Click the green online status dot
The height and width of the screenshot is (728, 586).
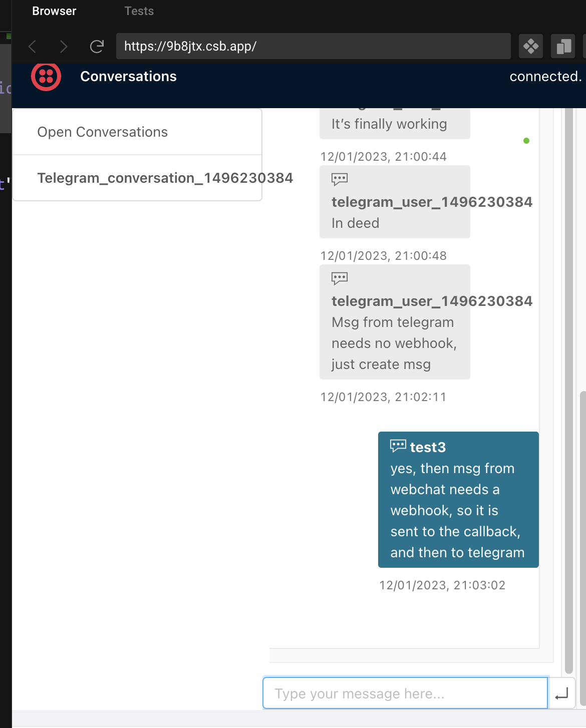point(526,141)
